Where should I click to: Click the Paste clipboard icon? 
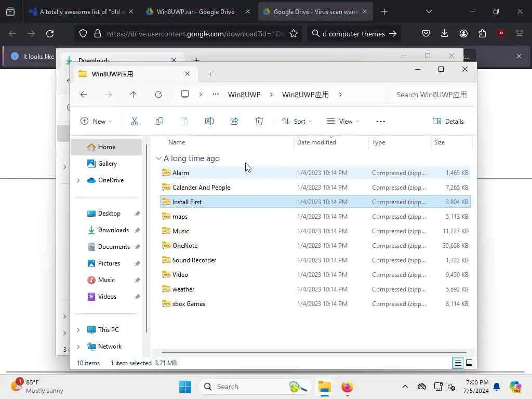[x=184, y=121]
